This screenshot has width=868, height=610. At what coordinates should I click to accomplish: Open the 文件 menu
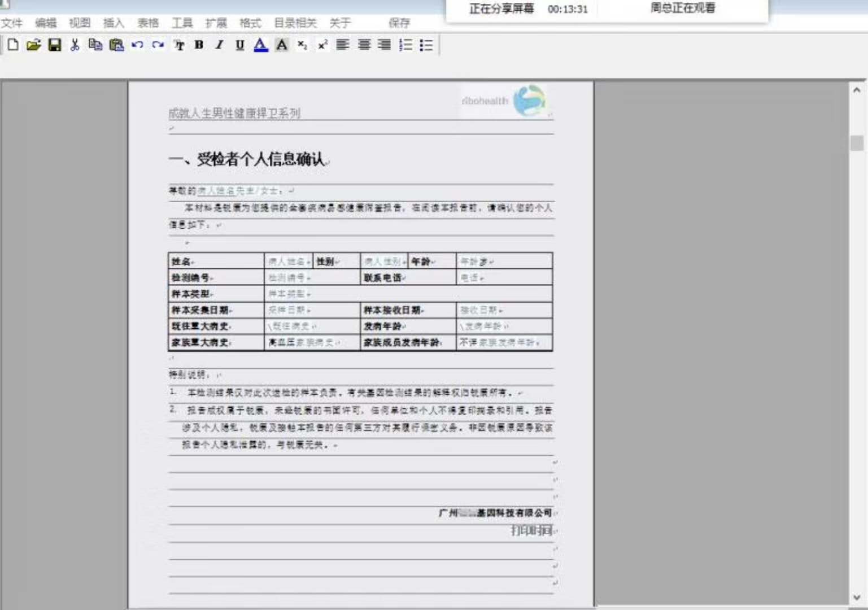point(11,23)
